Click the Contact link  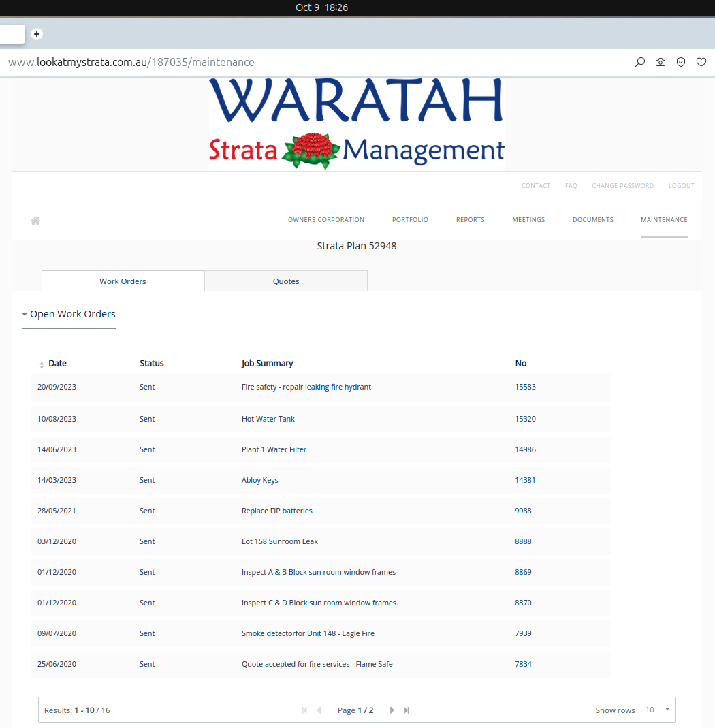(x=536, y=186)
